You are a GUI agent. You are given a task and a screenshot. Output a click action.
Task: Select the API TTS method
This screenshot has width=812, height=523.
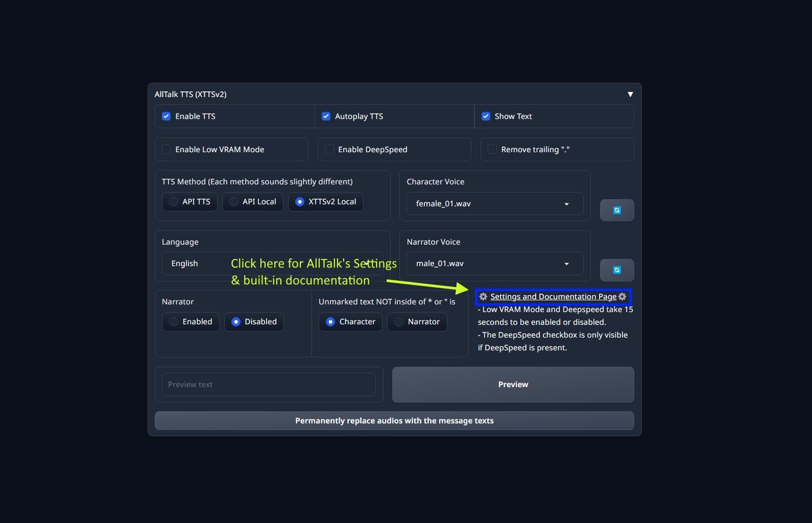(189, 202)
